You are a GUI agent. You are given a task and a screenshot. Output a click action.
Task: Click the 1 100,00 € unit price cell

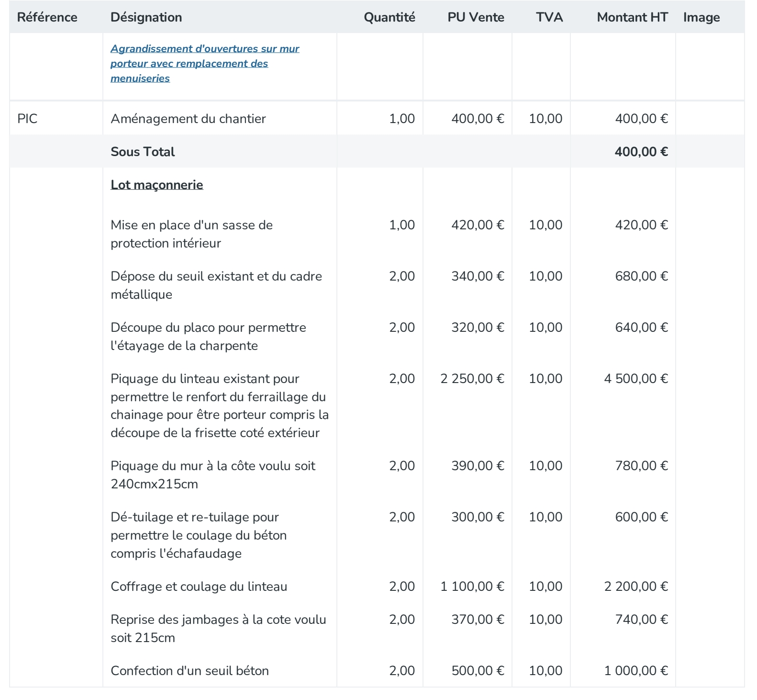click(x=472, y=587)
